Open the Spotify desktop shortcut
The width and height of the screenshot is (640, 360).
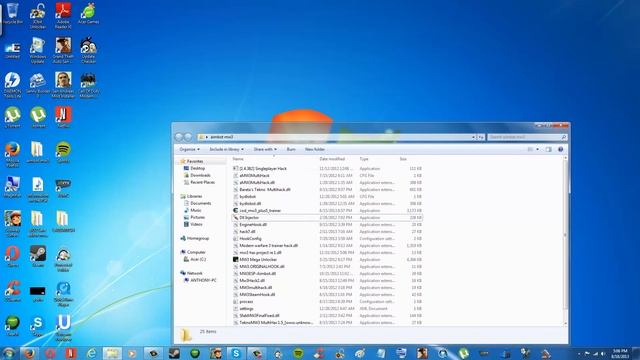pos(63,152)
